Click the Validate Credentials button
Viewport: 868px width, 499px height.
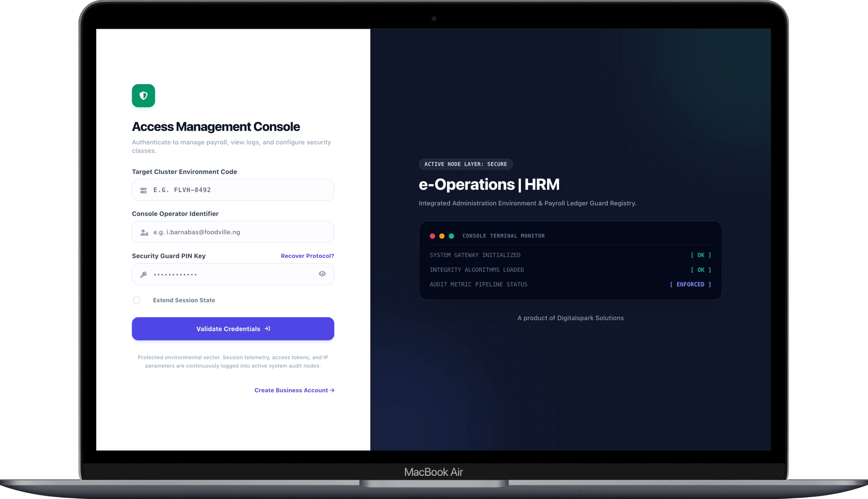coord(233,329)
